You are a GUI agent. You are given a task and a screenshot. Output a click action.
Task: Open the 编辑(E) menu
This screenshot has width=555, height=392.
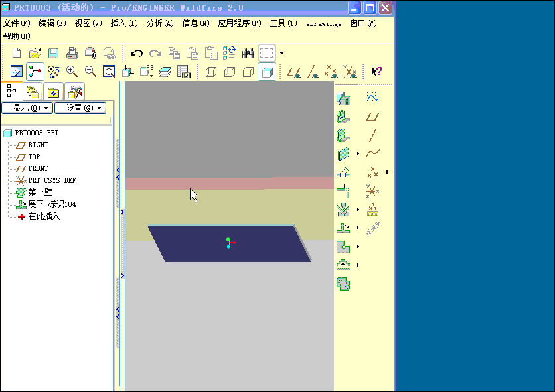pyautogui.click(x=52, y=23)
